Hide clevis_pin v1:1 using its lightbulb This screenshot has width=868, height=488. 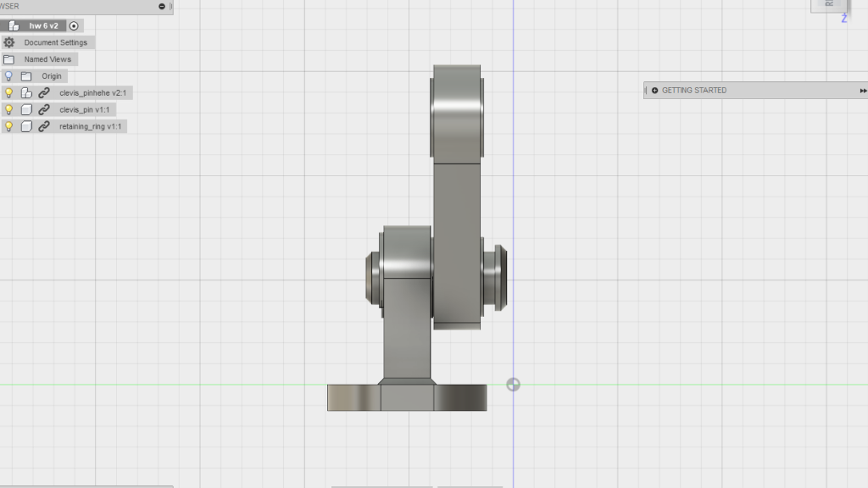click(x=8, y=109)
